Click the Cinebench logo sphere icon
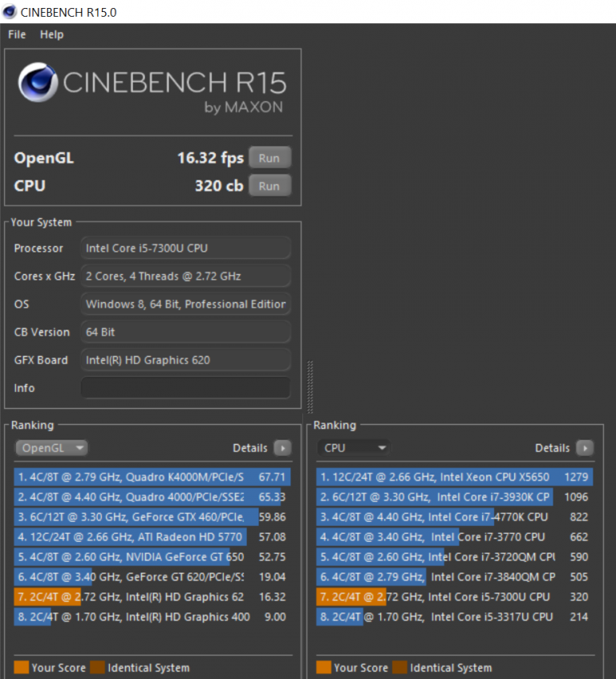 tap(38, 84)
